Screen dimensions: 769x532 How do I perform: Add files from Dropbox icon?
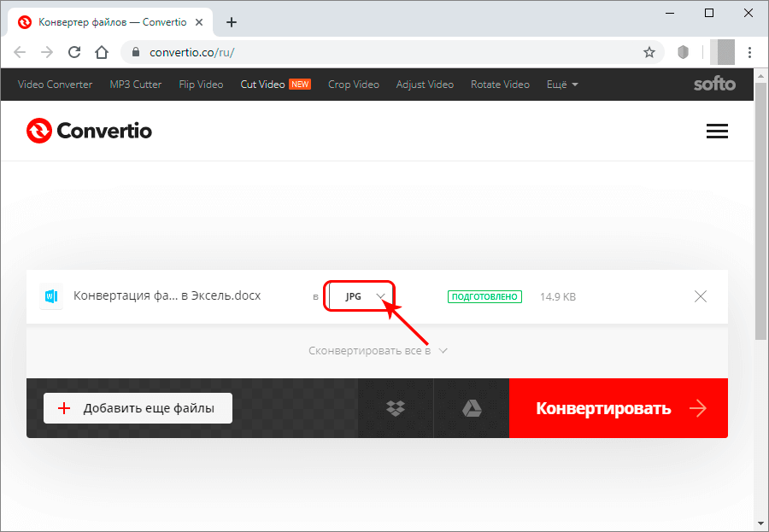[396, 408]
